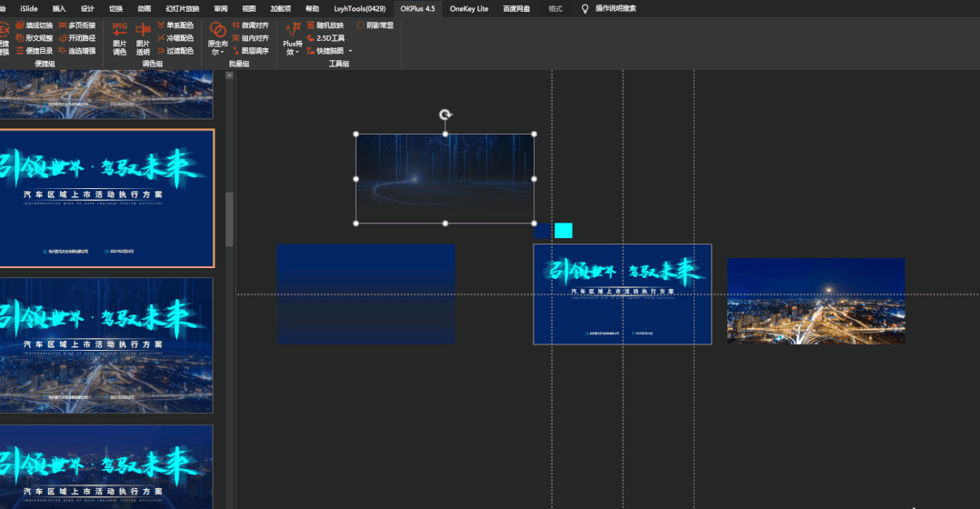The width and height of the screenshot is (980, 509).
Task: Switch to the 切换 tab
Action: point(115,9)
